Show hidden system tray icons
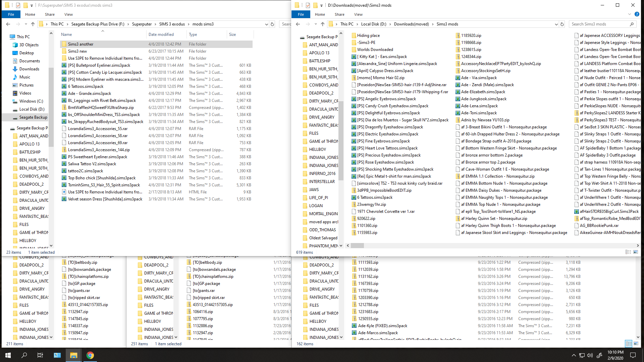 [x=574, y=355]
